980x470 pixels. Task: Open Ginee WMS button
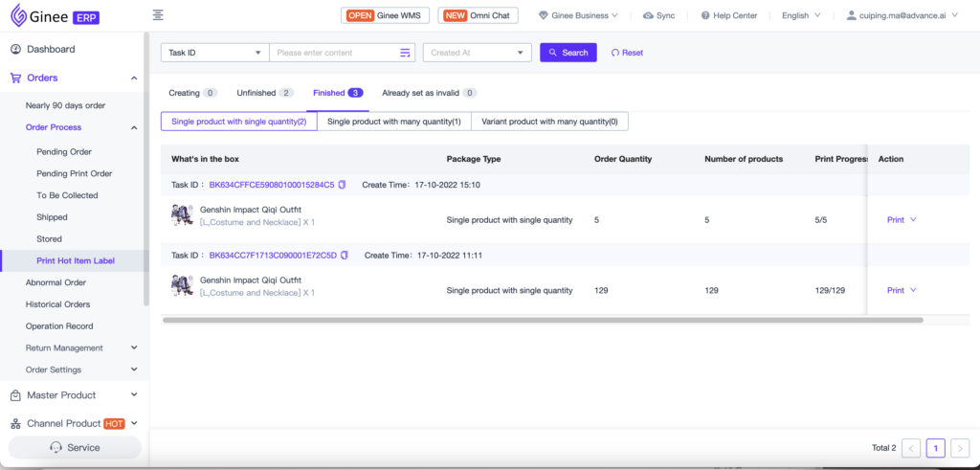coord(385,15)
